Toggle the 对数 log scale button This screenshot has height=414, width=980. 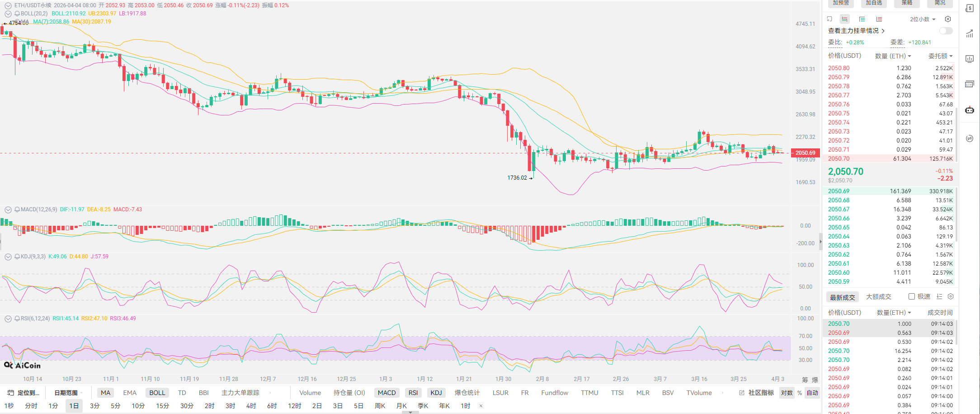[x=787, y=393]
